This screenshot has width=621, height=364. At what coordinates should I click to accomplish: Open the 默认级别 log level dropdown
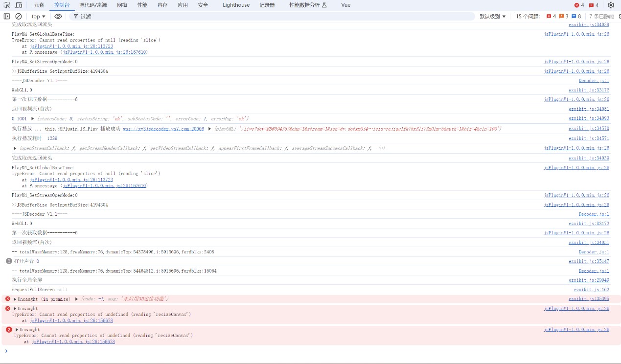[x=492, y=16]
